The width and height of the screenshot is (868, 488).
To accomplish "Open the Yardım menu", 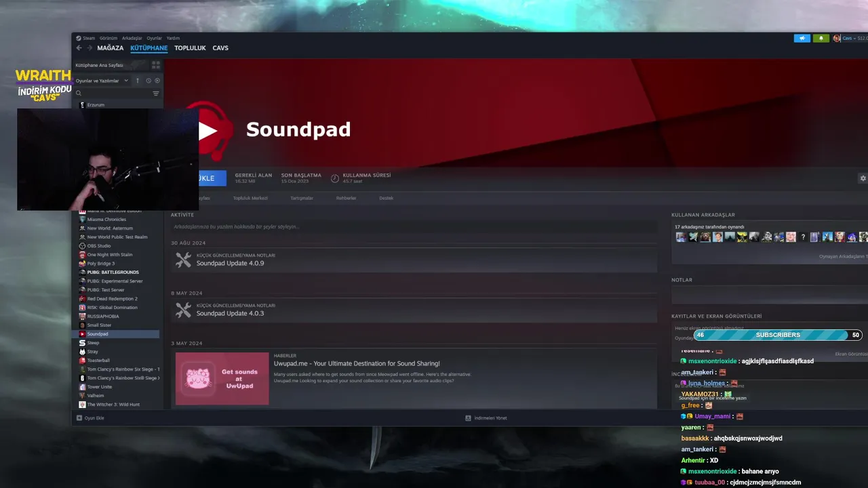I will coord(173,38).
